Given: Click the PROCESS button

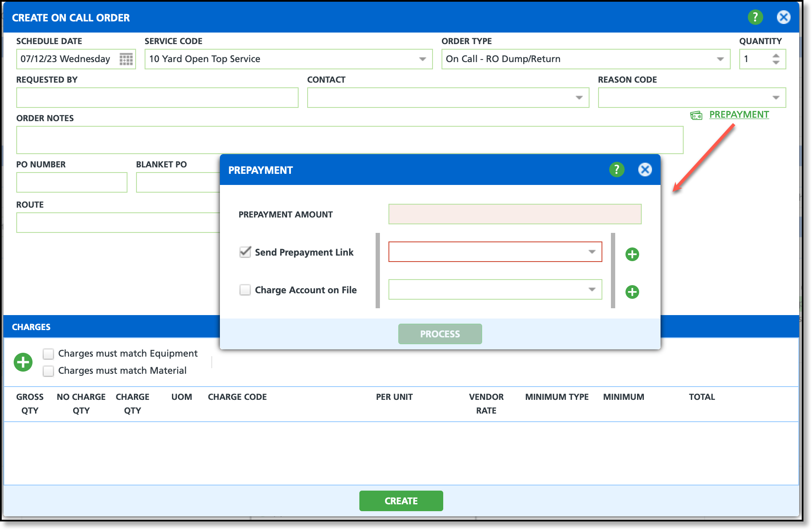Looking at the screenshot, I should click(440, 334).
